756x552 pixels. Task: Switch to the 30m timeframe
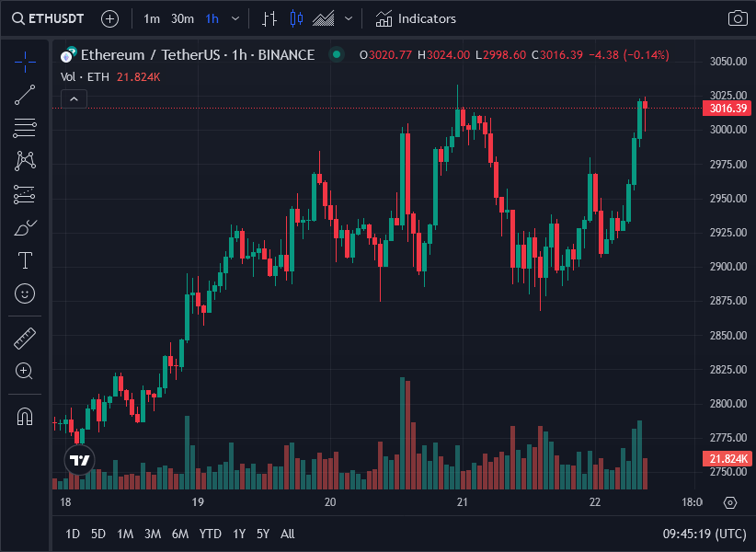182,18
